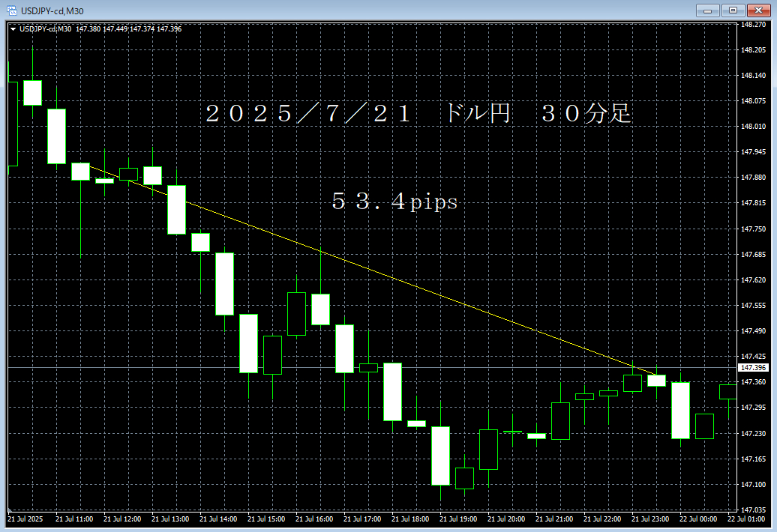The height and width of the screenshot is (532, 777).
Task: Click the '21 Jul 16:00' time axis label
Action: click(315, 519)
